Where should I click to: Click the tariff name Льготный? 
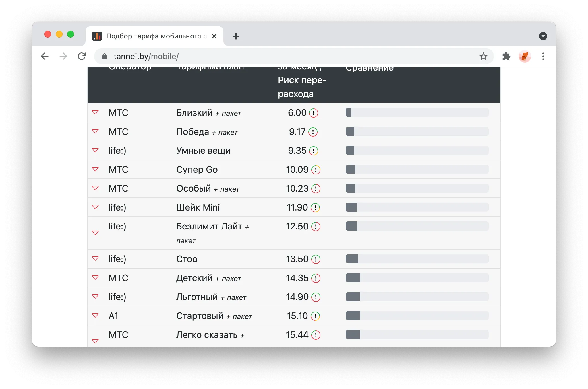197,297
